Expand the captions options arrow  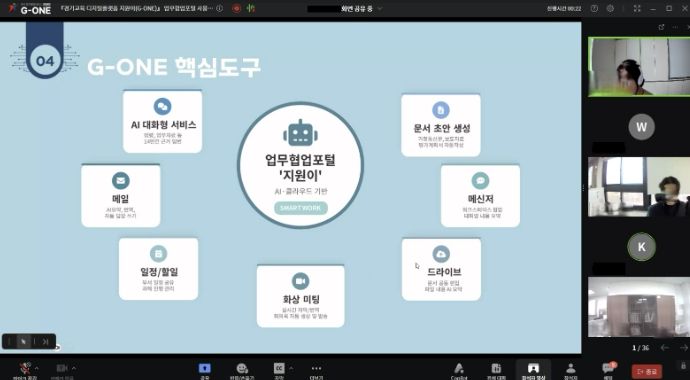click(291, 368)
